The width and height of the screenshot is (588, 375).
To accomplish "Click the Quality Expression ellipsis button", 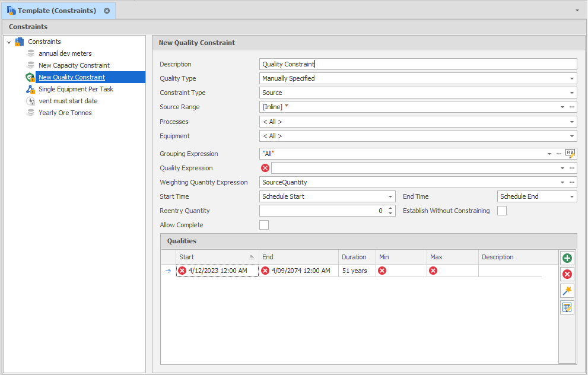I will pos(572,168).
